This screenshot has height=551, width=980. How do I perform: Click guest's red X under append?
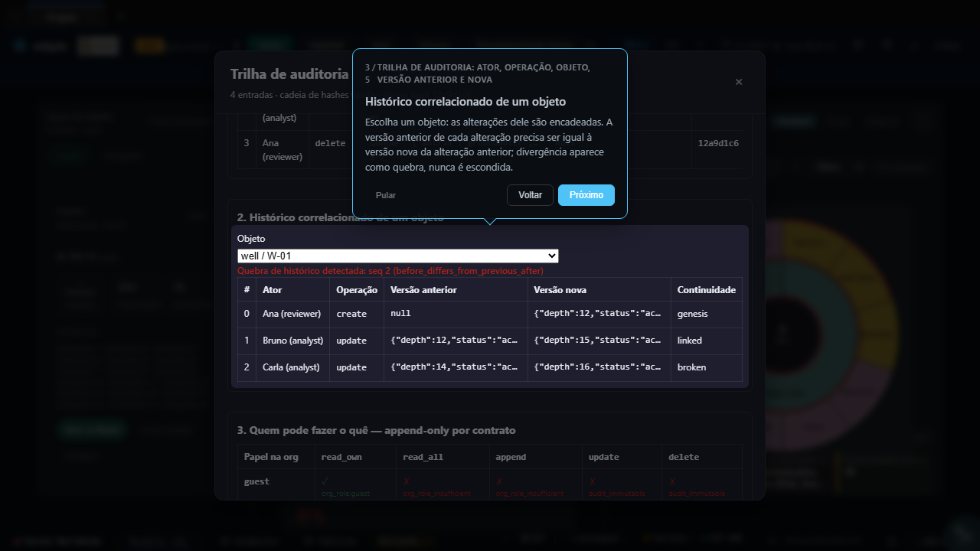[499, 481]
